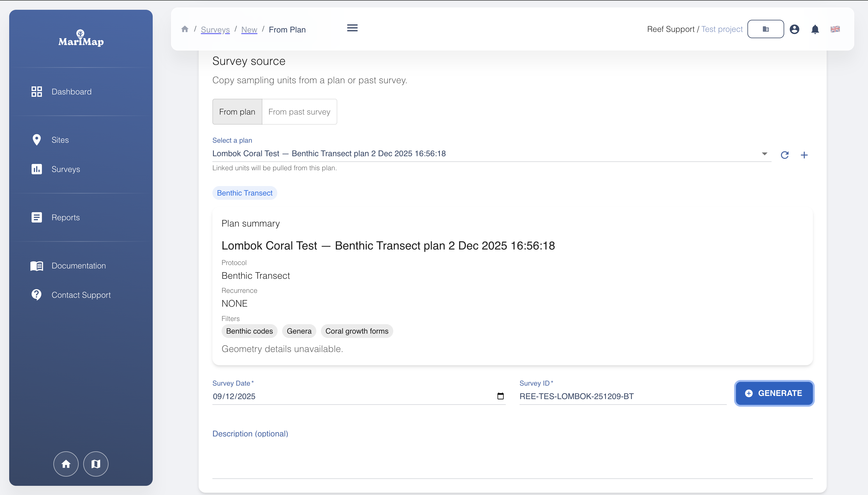868x495 pixels.
Task: Open the Survey Date calendar picker
Action: coord(500,396)
